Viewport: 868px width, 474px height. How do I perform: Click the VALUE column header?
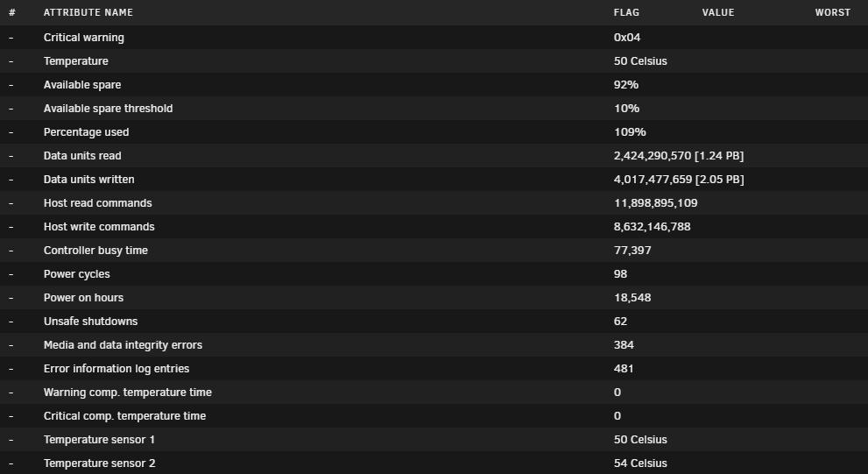point(718,12)
